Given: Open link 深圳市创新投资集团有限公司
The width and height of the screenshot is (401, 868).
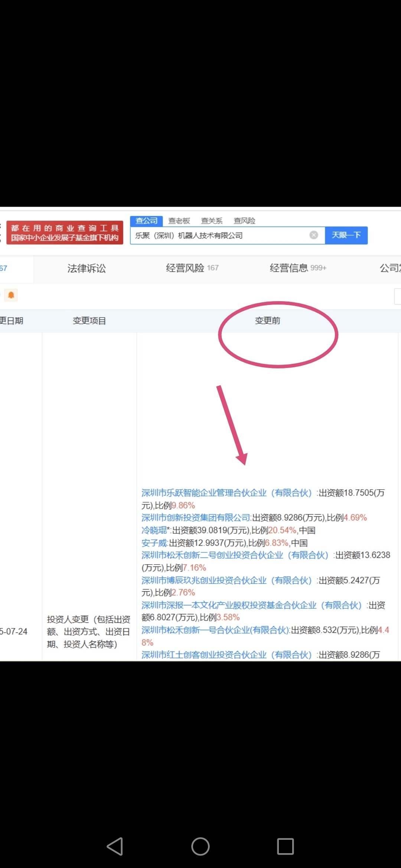Looking at the screenshot, I should coord(196,517).
